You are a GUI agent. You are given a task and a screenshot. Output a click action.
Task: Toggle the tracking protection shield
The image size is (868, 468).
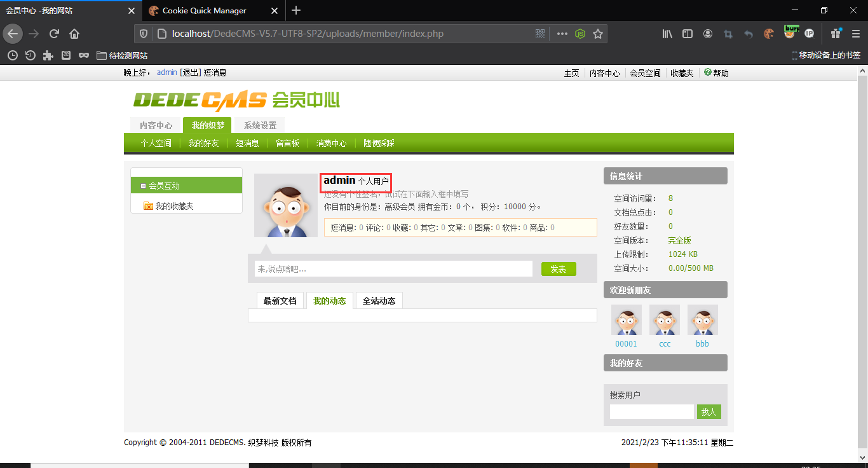click(x=144, y=34)
